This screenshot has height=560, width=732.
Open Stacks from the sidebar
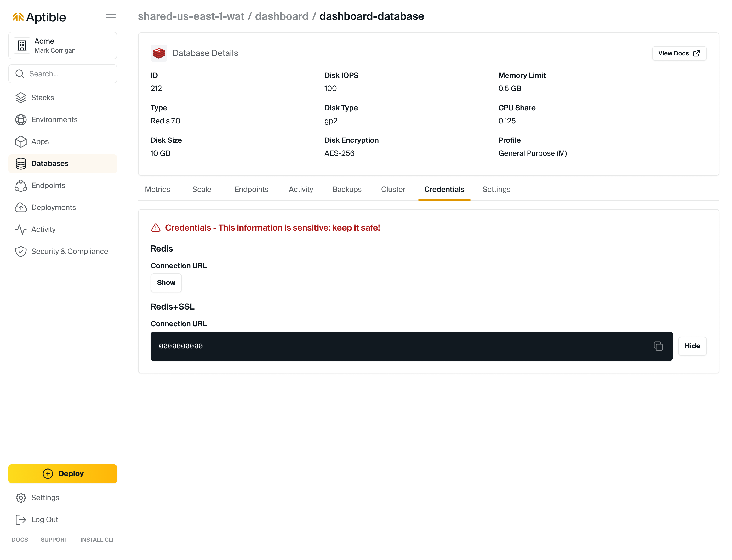[42, 98]
